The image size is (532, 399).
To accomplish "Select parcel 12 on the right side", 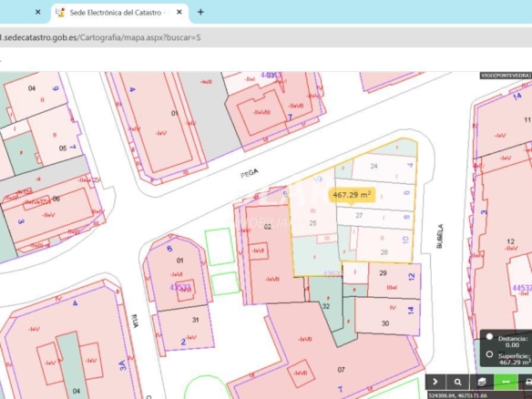I will pos(511,241).
